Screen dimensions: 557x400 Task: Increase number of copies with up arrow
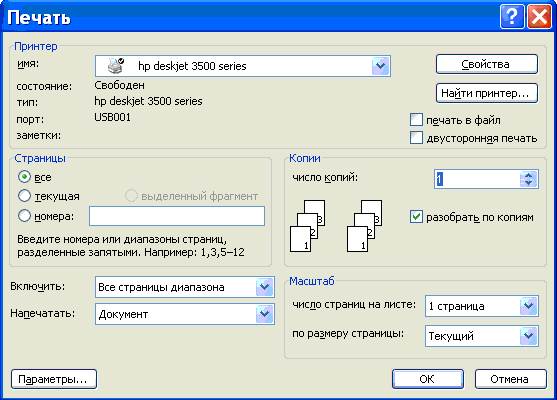pyautogui.click(x=529, y=175)
